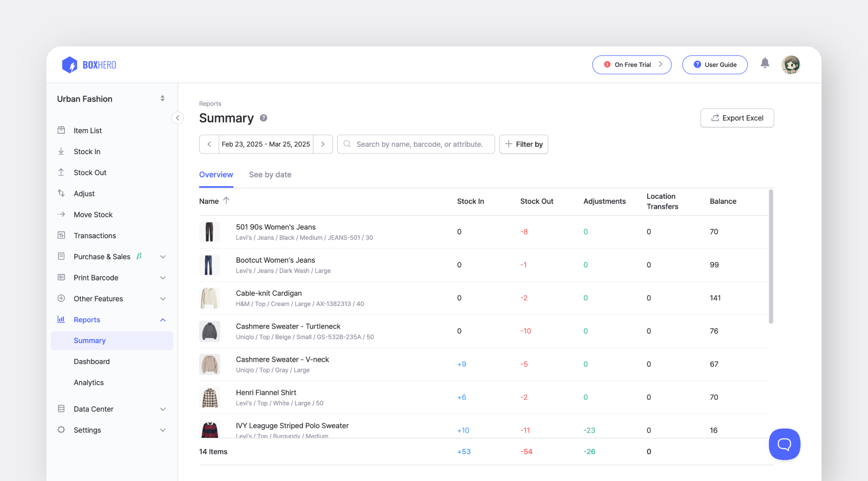Toggle the Name column sort order
868x481 pixels.
point(226,200)
